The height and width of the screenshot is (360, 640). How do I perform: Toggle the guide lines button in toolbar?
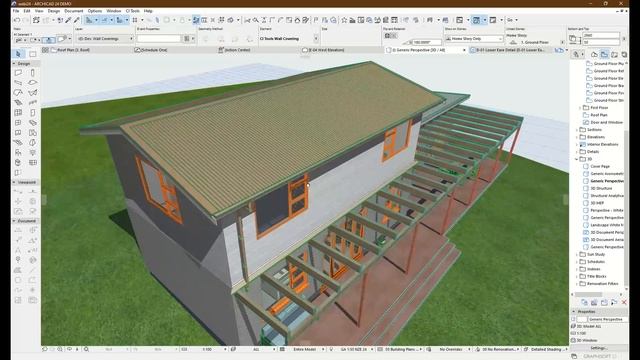[x=89, y=20]
